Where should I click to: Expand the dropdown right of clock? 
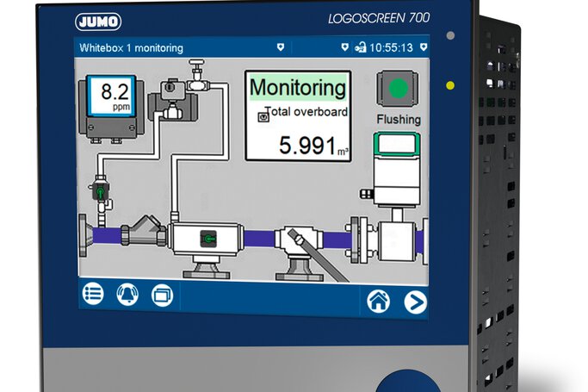click(x=424, y=47)
